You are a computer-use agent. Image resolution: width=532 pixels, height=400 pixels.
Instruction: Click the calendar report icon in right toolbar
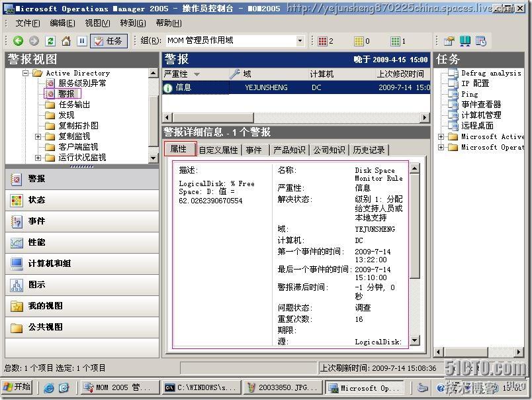(481, 41)
